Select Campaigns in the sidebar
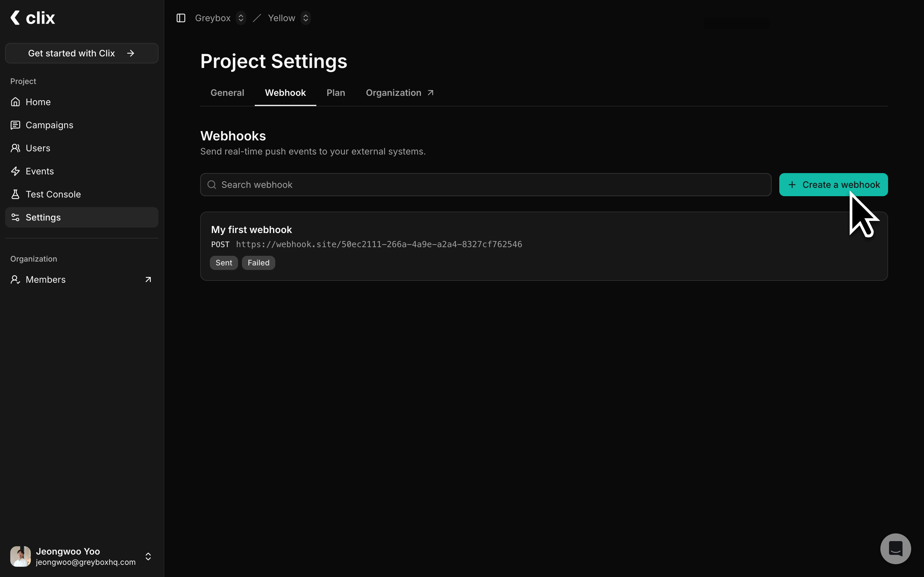Screen dimensions: 924x577 click(x=49, y=125)
